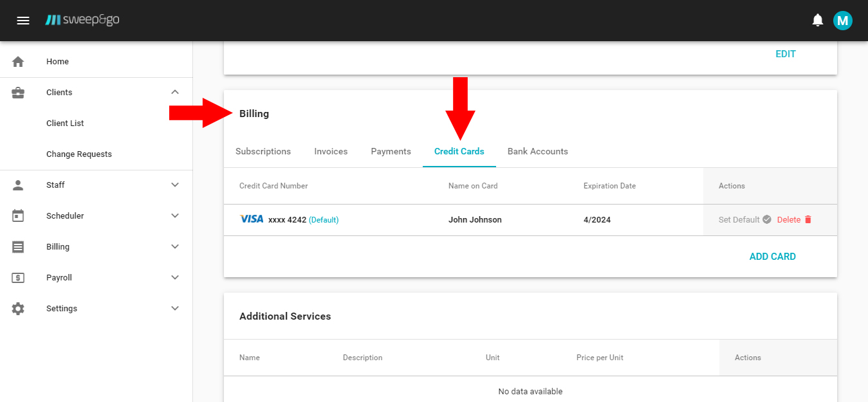The width and height of the screenshot is (868, 402).
Task: Click the Billing receipt icon in sidebar
Action: tap(18, 247)
